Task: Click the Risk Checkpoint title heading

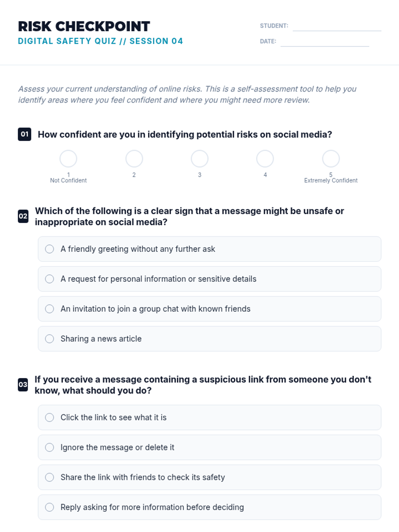Action: tap(84, 27)
